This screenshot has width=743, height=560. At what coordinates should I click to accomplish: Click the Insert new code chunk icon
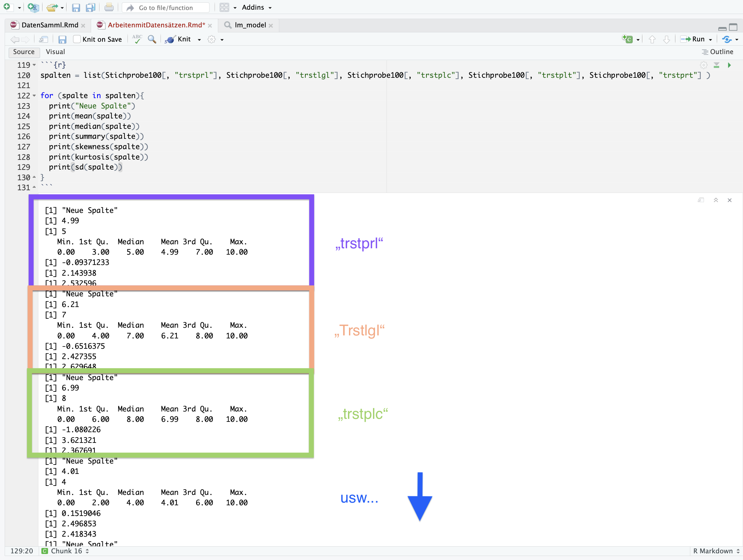click(627, 39)
